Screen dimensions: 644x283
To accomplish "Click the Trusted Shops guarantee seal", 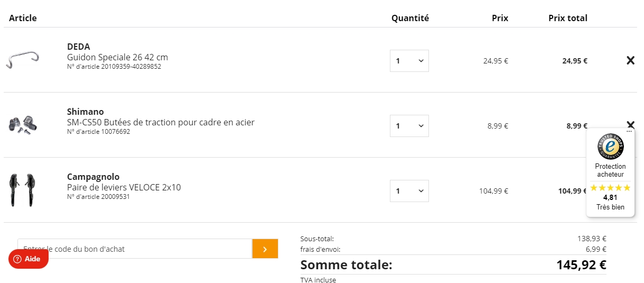I will tap(610, 147).
